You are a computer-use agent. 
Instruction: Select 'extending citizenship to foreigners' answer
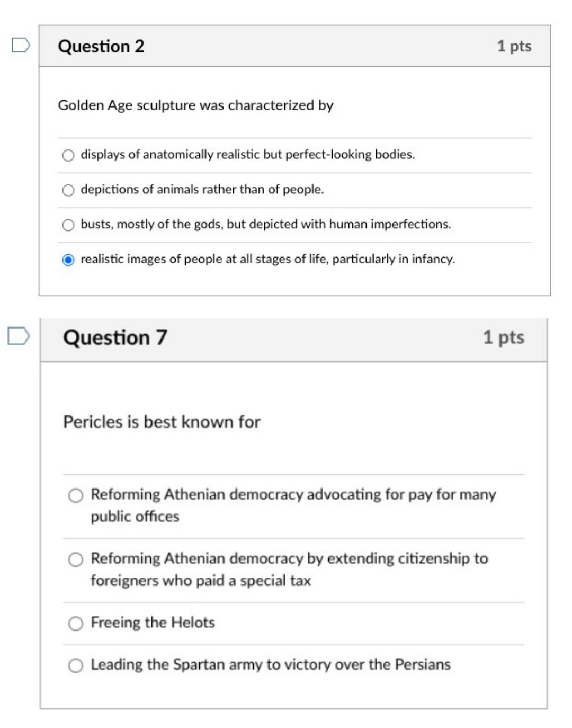point(76,558)
